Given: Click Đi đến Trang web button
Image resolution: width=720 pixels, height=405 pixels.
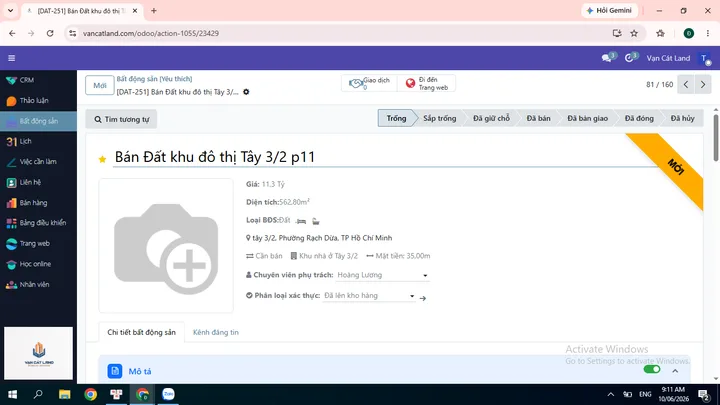Looking at the screenshot, I should click(427, 84).
